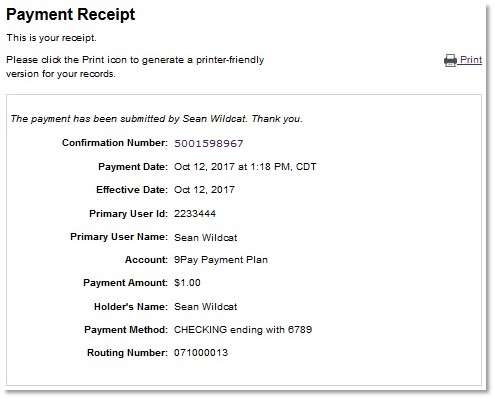Click the Effective Date value

tap(204, 190)
